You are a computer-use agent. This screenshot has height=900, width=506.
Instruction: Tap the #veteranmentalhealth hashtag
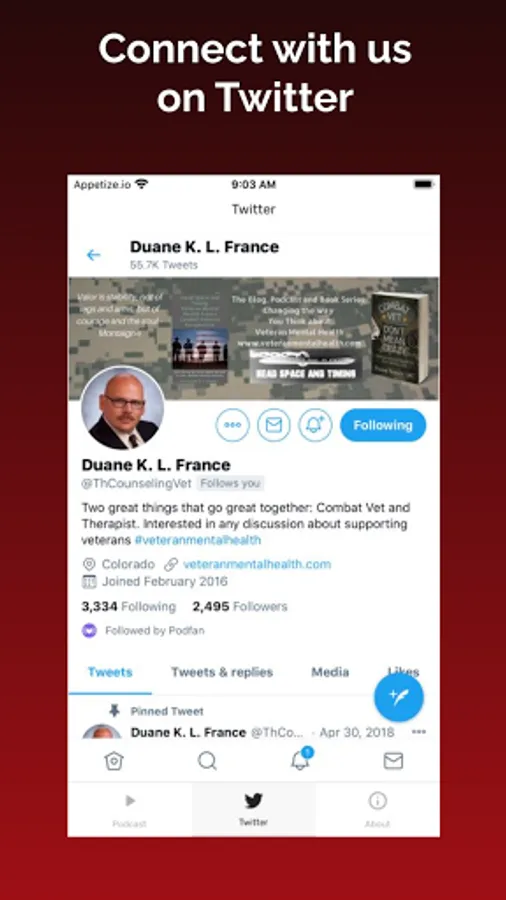coord(198,540)
